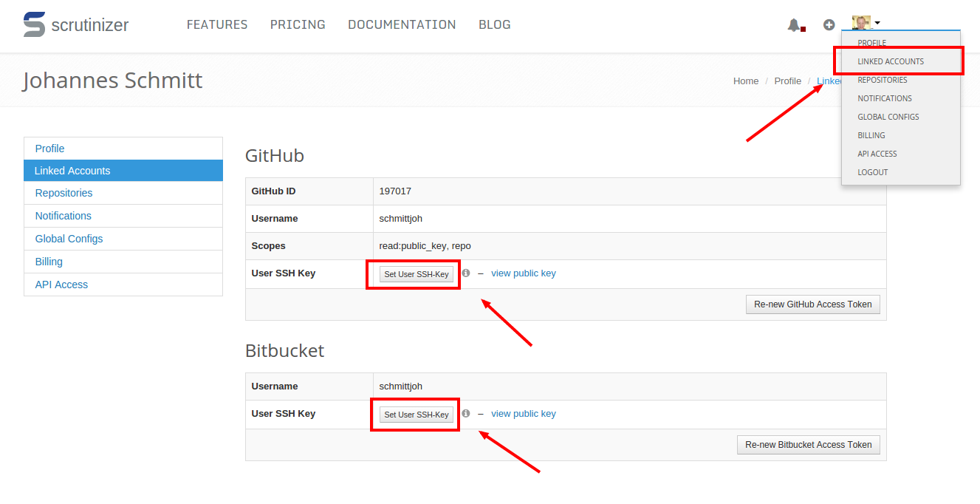Screen dimensions: 980x504
Task: Click the Home breadcrumb link
Action: pyautogui.click(x=746, y=81)
